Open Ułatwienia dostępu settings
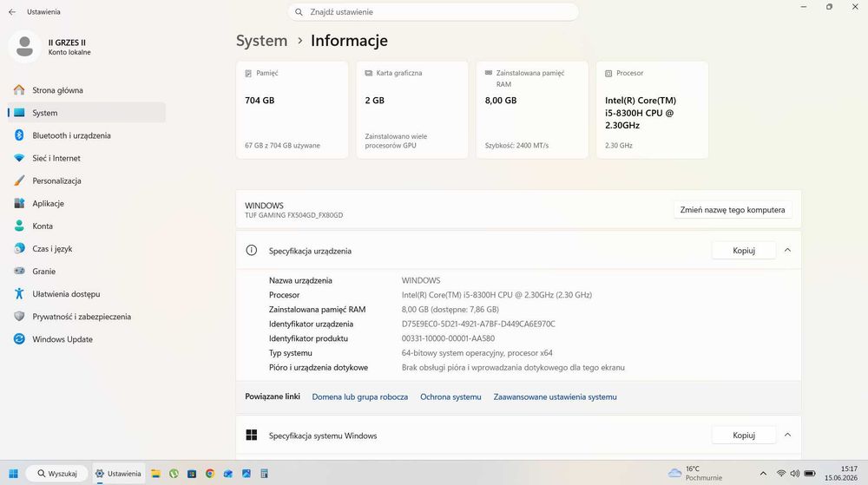This screenshot has height=485, width=868. click(87, 294)
